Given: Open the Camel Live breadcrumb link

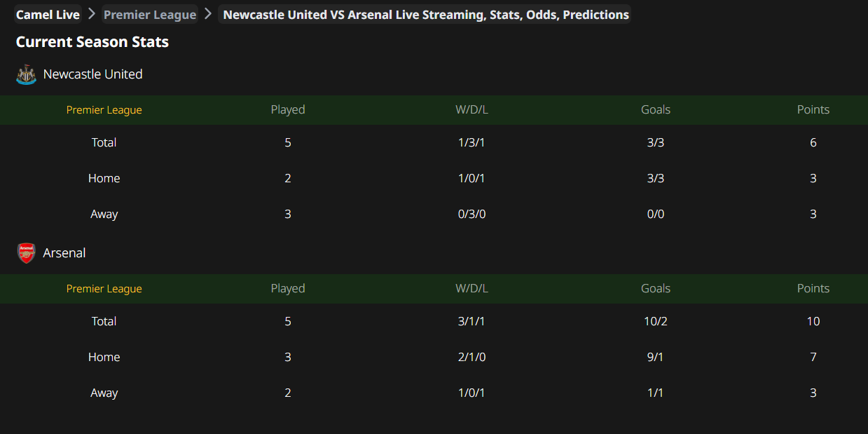Looking at the screenshot, I should [48, 15].
